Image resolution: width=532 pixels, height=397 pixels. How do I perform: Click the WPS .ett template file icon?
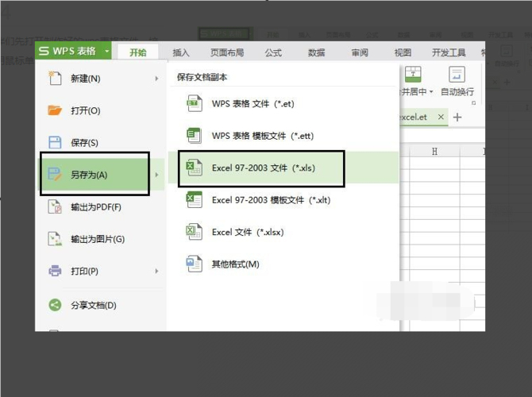coord(195,136)
